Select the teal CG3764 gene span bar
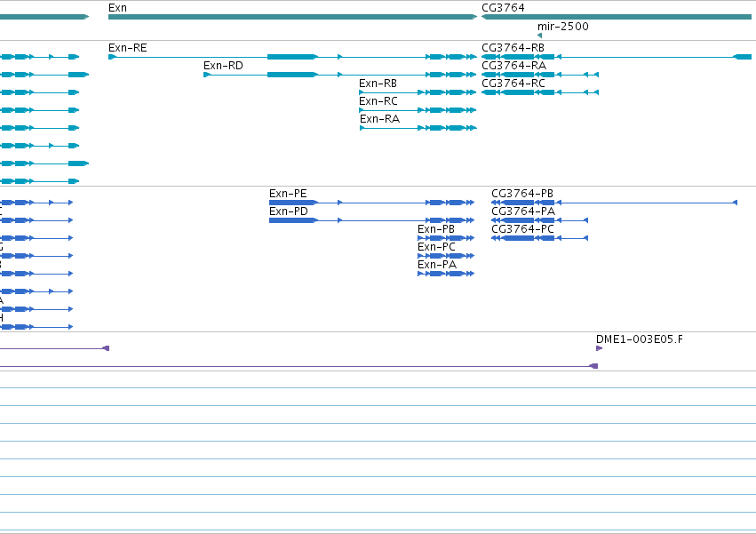This screenshot has height=534, width=756. click(617, 17)
